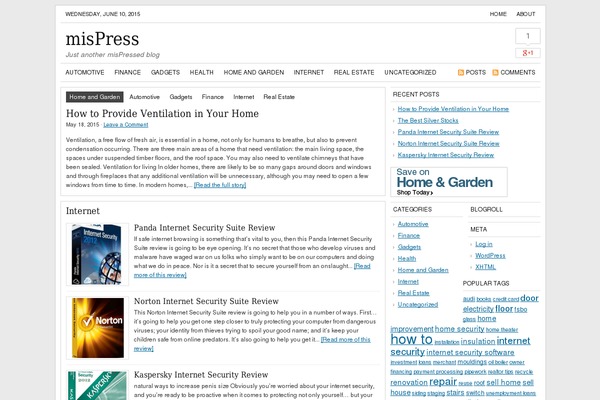
Task: Open Home and Garden in sidebar Categories
Action: coord(423,270)
